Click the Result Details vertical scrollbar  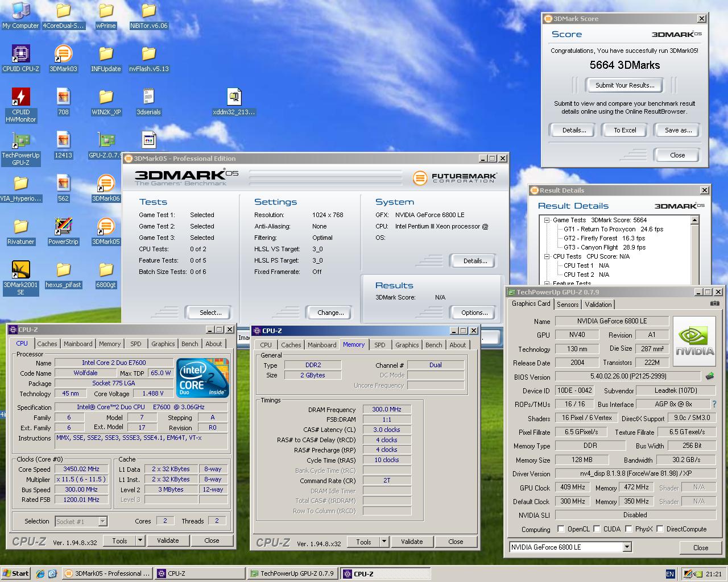pyautogui.click(x=695, y=249)
